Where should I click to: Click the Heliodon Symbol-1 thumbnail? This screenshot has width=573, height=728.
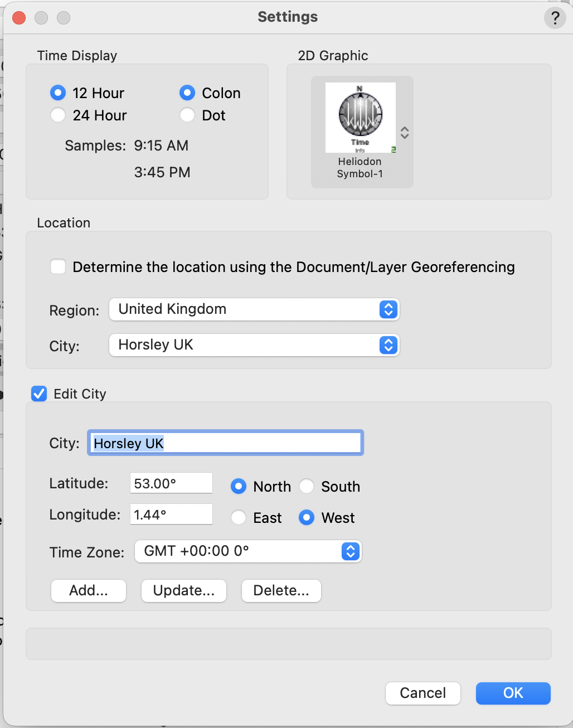click(360, 118)
